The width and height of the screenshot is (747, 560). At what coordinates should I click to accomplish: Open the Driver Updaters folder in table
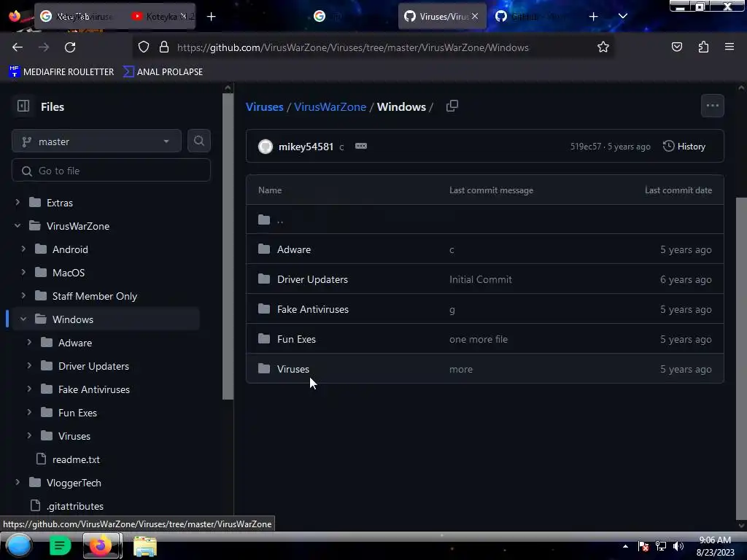[x=312, y=279]
